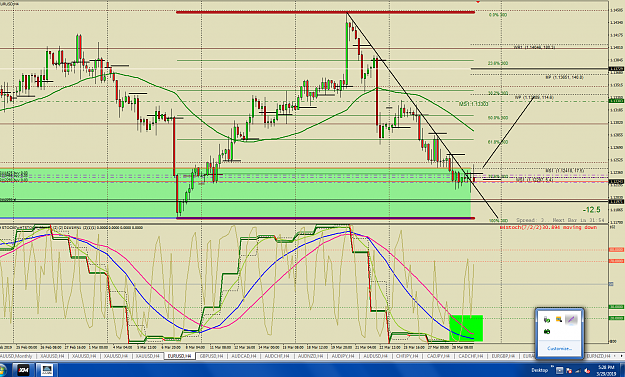Switch to the EURGBP,H4 chart tab
Image resolution: width=625 pixels, height=377 pixels.
[503, 356]
